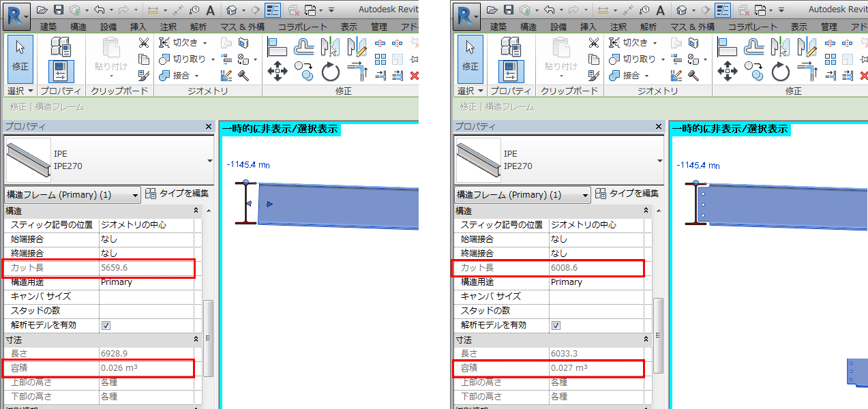
Task: Click Undo arrow in left window quick access toolbar
Action: coord(100,10)
